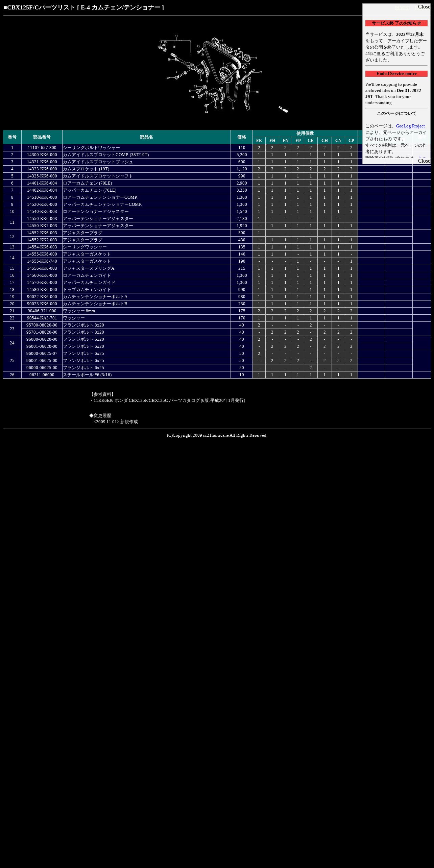Screen dimensions: 434x868
Task: Click part name ワッシャー 8mm
Action: [79, 311]
